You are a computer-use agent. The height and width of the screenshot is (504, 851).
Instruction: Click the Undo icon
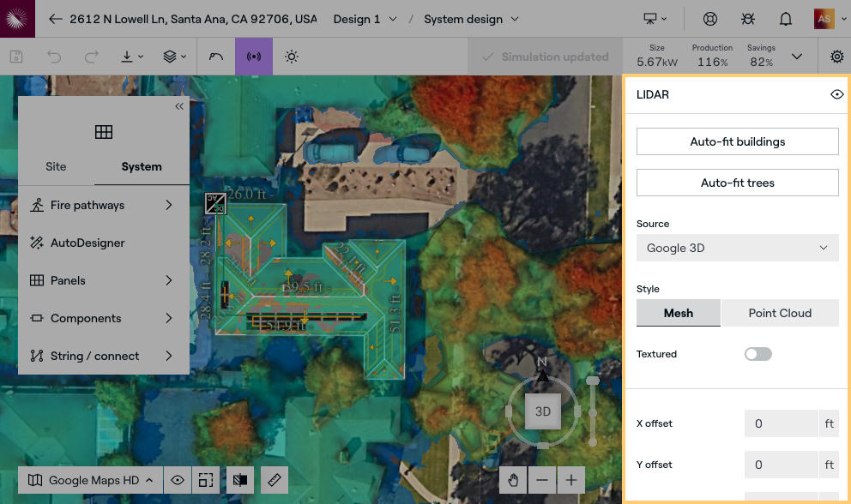pyautogui.click(x=52, y=56)
